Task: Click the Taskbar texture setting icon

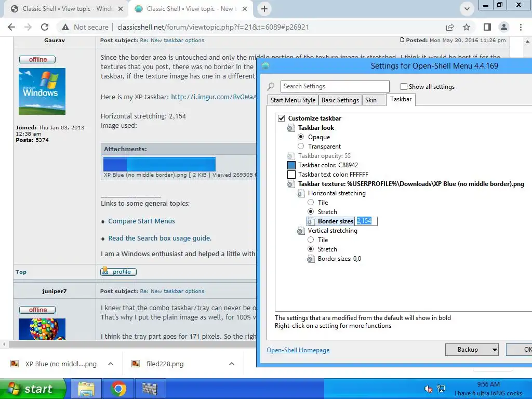Action: click(x=291, y=184)
